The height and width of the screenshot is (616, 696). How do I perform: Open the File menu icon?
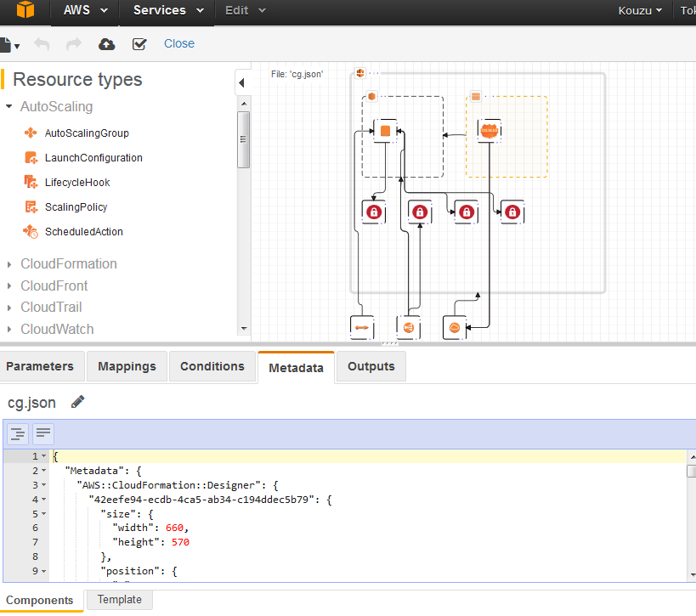click(x=8, y=45)
